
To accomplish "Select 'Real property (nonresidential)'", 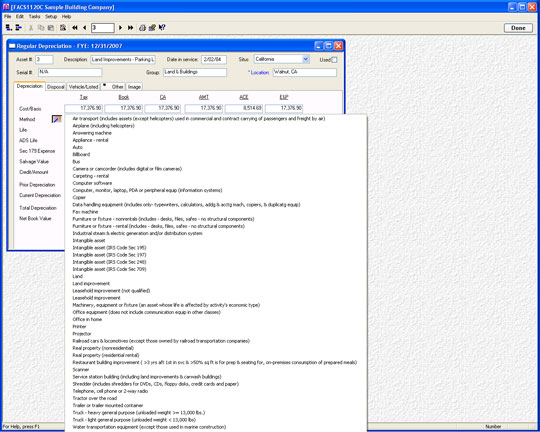I will [x=103, y=348].
